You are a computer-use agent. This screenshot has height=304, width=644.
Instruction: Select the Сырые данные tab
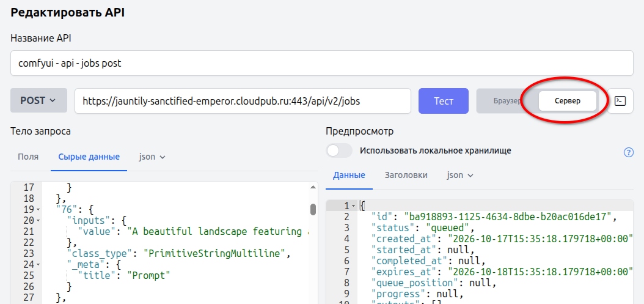[89, 157]
